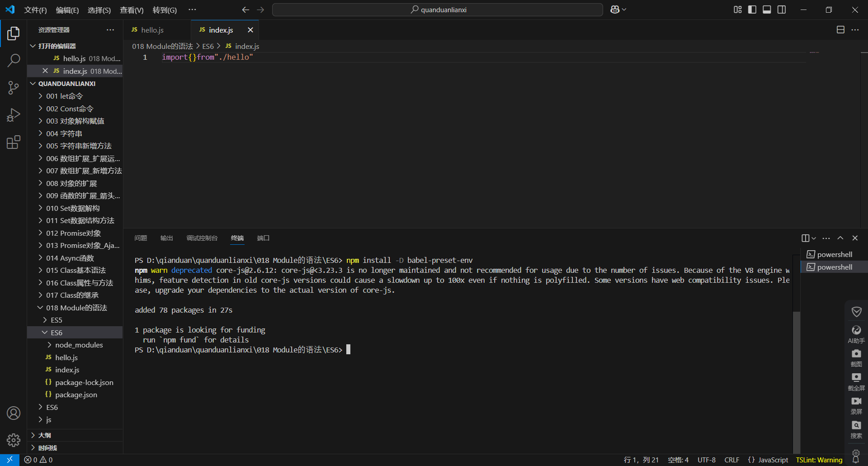Image resolution: width=868 pixels, height=466 pixels.
Task: Open the 选择(S) menu
Action: [99, 10]
